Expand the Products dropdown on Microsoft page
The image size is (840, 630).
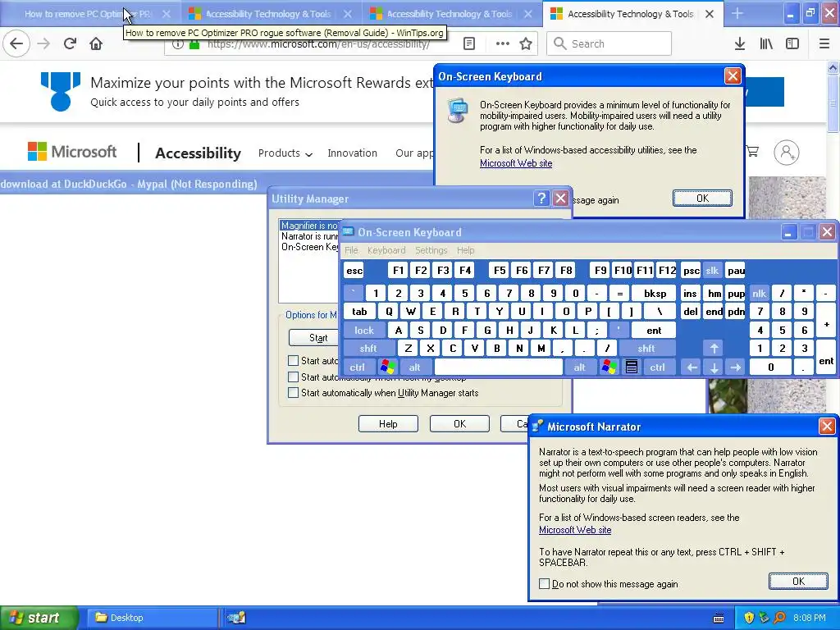285,153
